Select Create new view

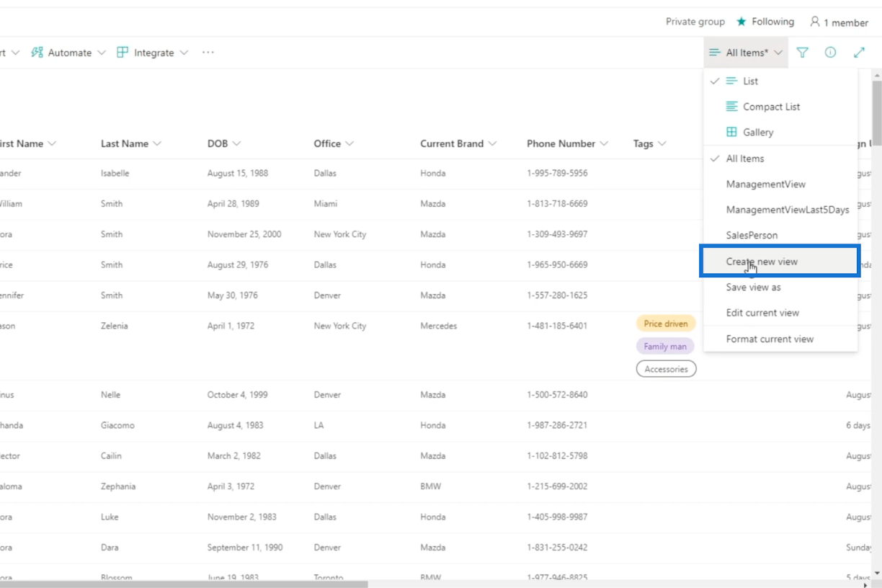point(780,261)
